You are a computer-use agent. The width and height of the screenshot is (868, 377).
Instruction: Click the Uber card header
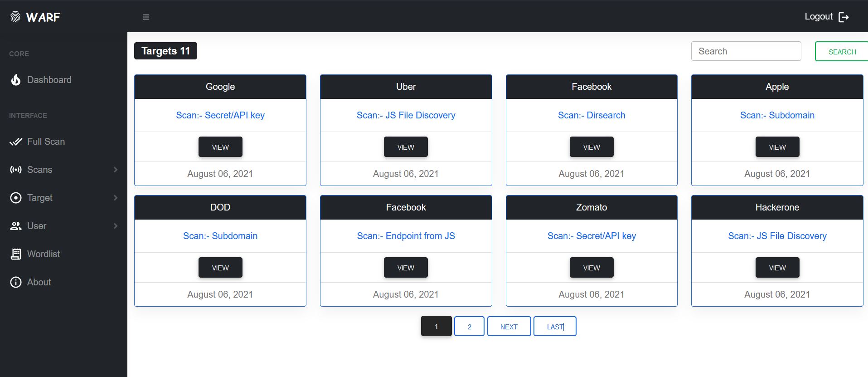pyautogui.click(x=406, y=87)
